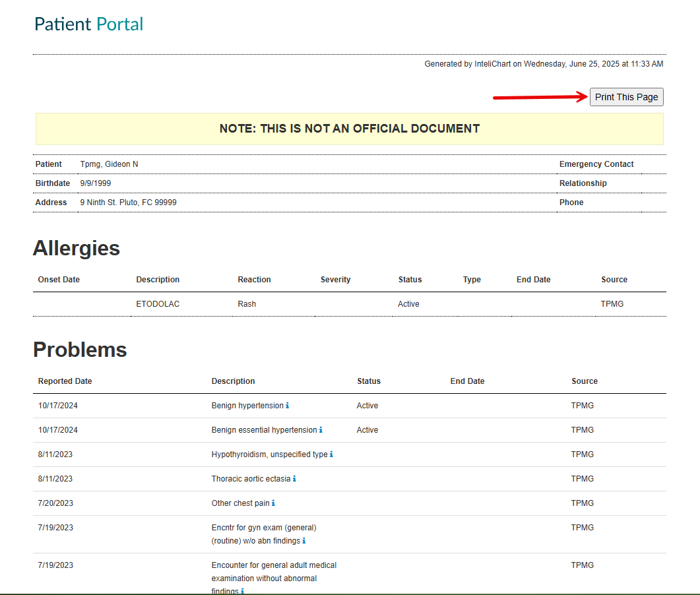The height and width of the screenshot is (595, 700).
Task: Click Reported Date column header
Action: point(65,381)
